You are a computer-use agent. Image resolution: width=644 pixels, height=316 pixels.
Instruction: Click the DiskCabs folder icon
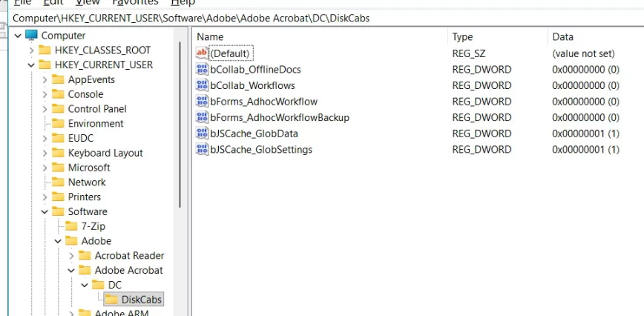tap(111, 300)
